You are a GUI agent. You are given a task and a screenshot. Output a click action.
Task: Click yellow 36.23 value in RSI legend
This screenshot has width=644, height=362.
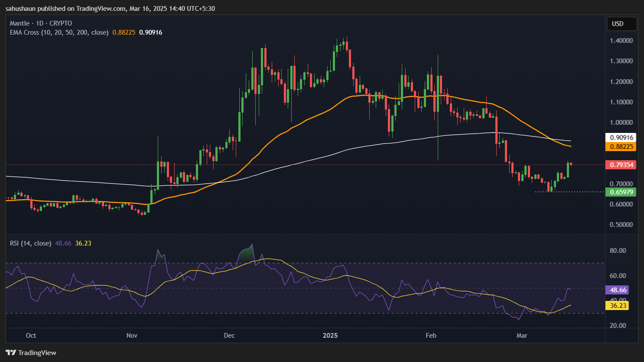pos(83,243)
